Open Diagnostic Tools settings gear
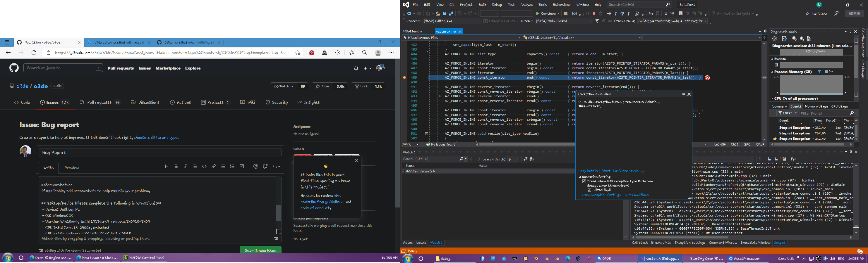868x263 pixels. [775, 39]
